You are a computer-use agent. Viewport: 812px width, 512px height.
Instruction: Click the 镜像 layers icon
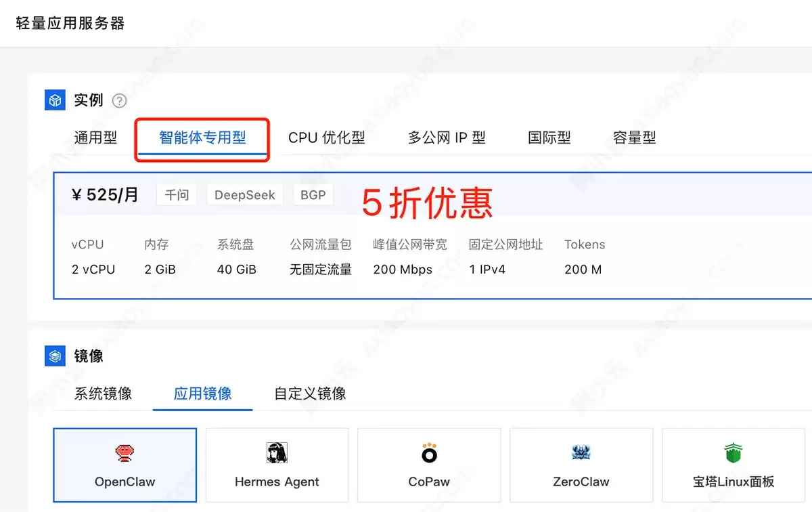pos(55,356)
